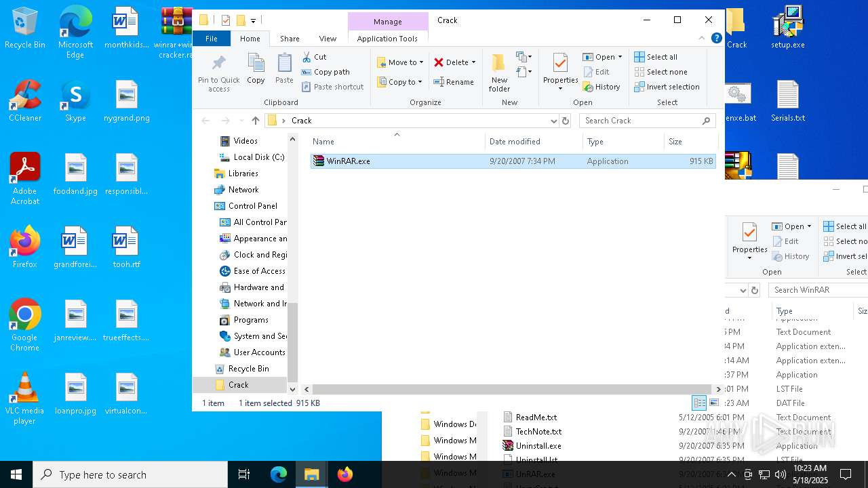Open the Application Tools tab
The image size is (868, 488).
[387, 39]
